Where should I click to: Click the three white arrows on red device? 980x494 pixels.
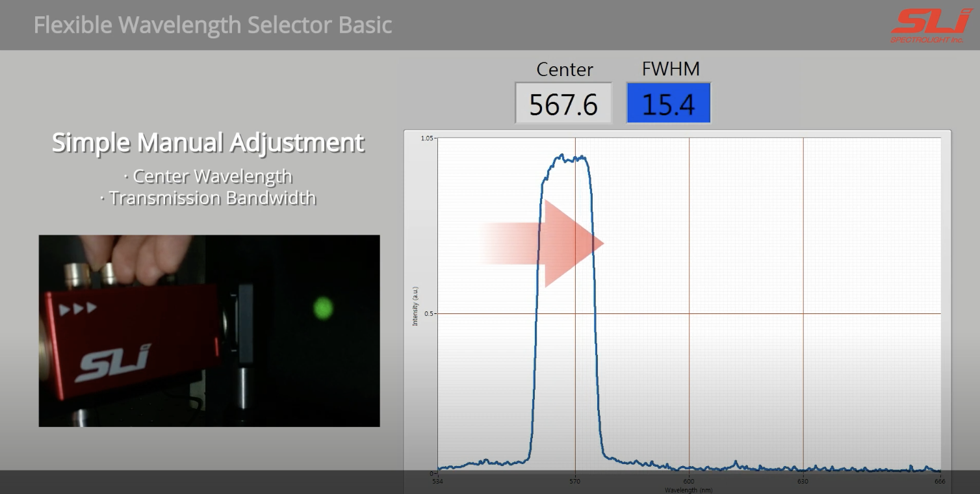tap(78, 308)
